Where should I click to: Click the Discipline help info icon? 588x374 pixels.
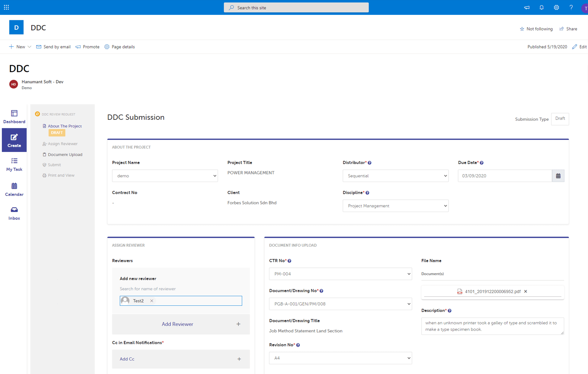367,193
